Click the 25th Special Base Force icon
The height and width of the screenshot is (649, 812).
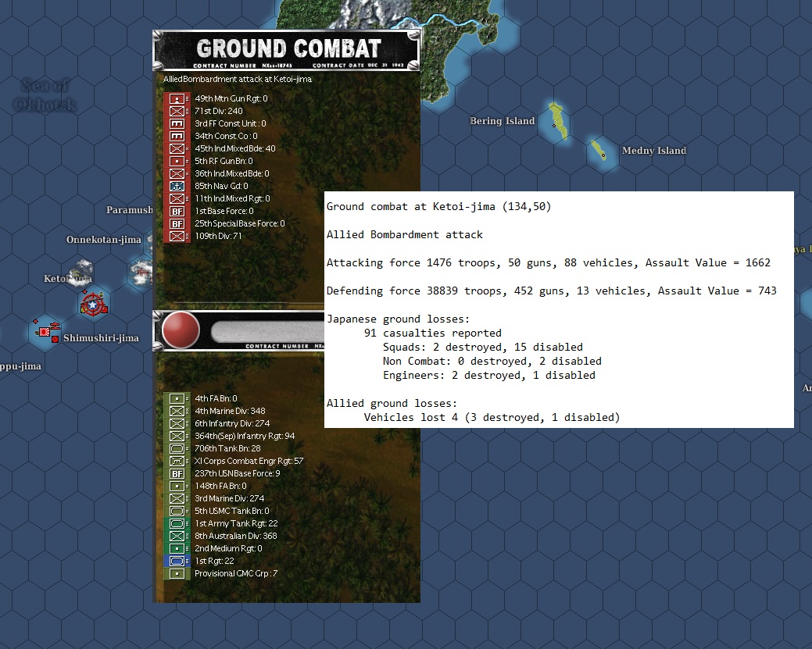click(177, 223)
